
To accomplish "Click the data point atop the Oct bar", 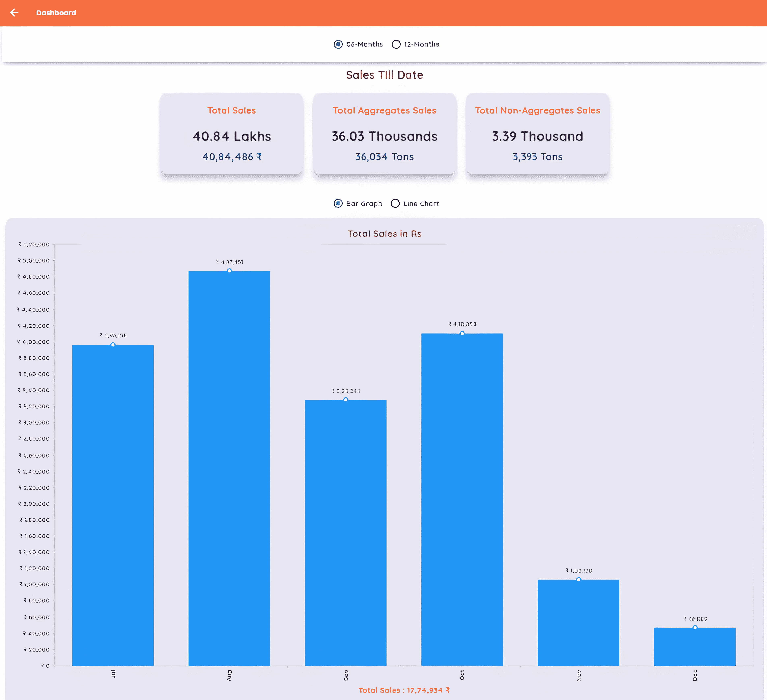I will click(462, 334).
